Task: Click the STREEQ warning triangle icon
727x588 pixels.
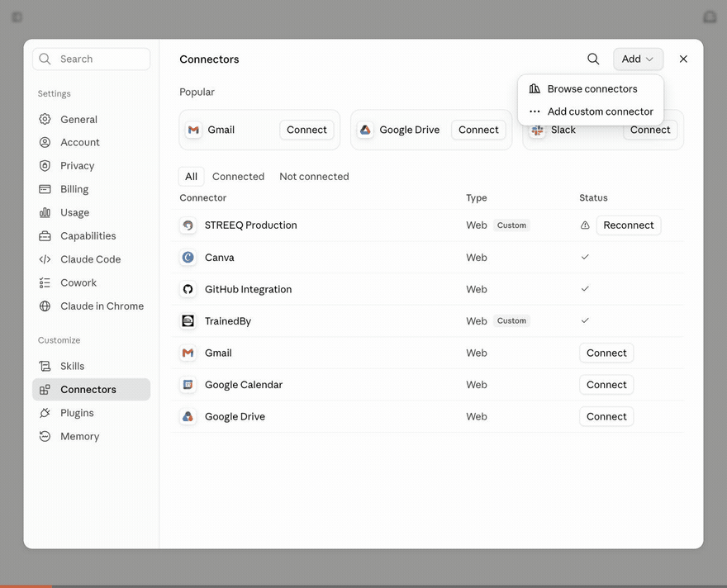Action: [x=585, y=225]
